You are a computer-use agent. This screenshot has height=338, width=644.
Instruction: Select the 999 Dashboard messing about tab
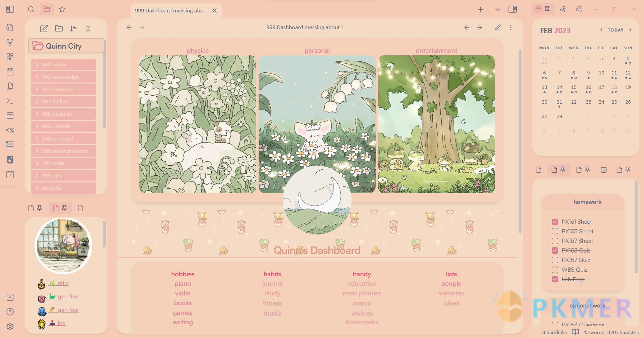click(x=171, y=11)
